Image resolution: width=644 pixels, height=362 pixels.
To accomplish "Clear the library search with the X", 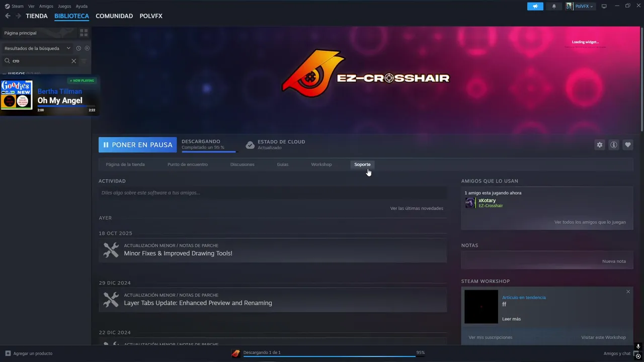I will click(73, 61).
